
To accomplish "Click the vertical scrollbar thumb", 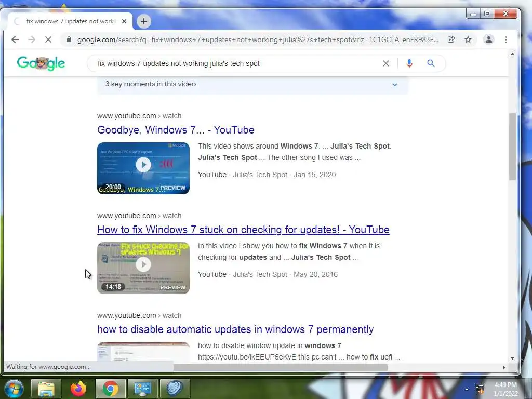I will click(512, 147).
